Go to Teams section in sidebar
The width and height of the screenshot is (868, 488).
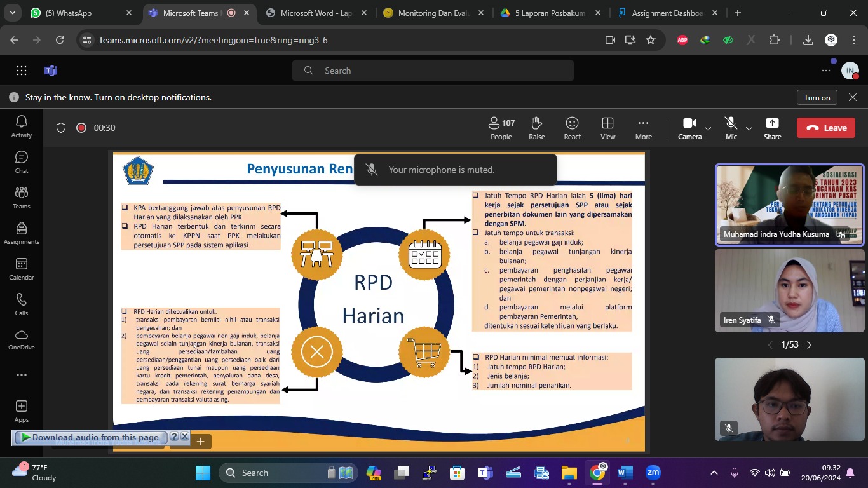pyautogui.click(x=22, y=198)
